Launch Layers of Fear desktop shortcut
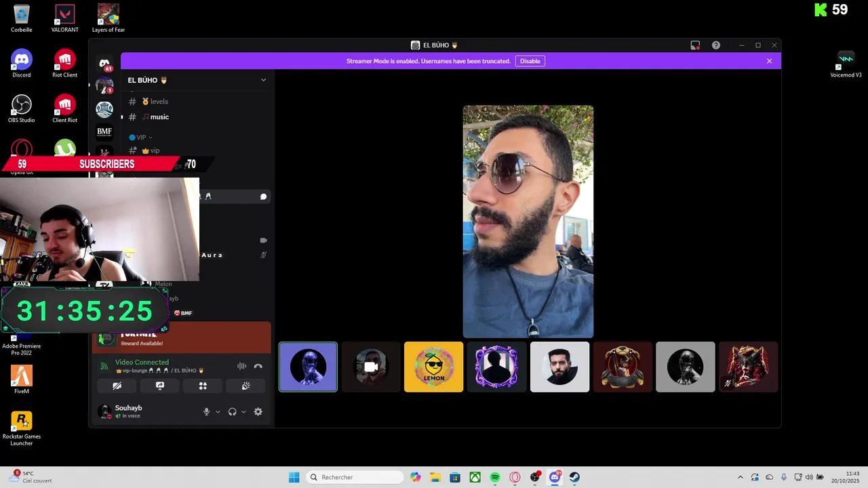The height and width of the screenshot is (488, 868). pos(108,18)
